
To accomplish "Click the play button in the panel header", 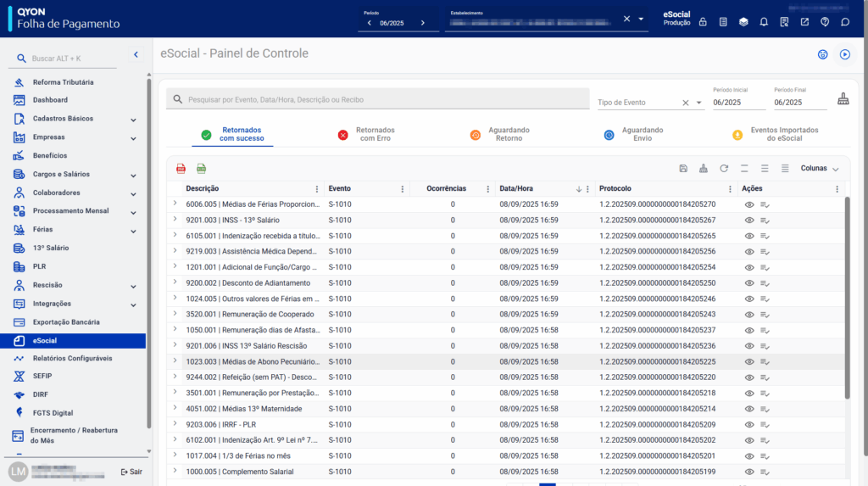I will [844, 54].
